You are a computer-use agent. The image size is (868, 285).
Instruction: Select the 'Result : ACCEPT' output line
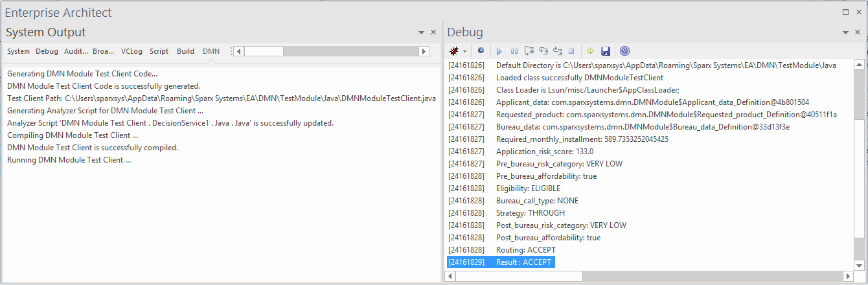click(x=523, y=262)
